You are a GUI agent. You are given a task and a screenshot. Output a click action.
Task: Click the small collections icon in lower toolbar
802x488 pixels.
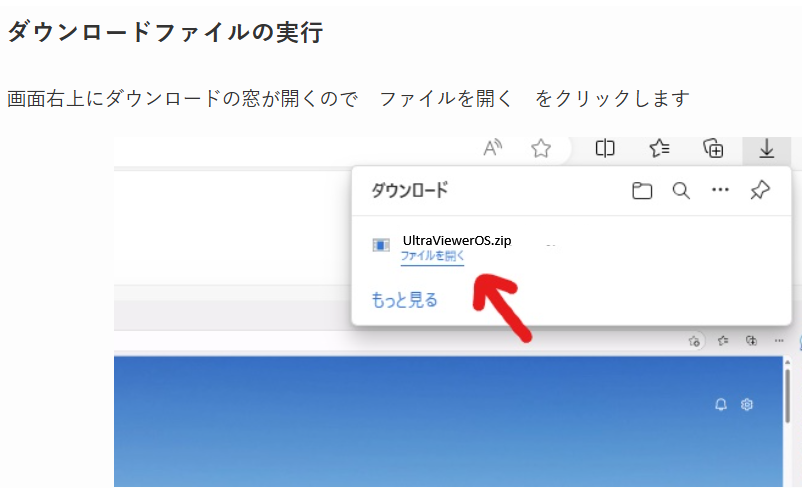pyautogui.click(x=751, y=340)
